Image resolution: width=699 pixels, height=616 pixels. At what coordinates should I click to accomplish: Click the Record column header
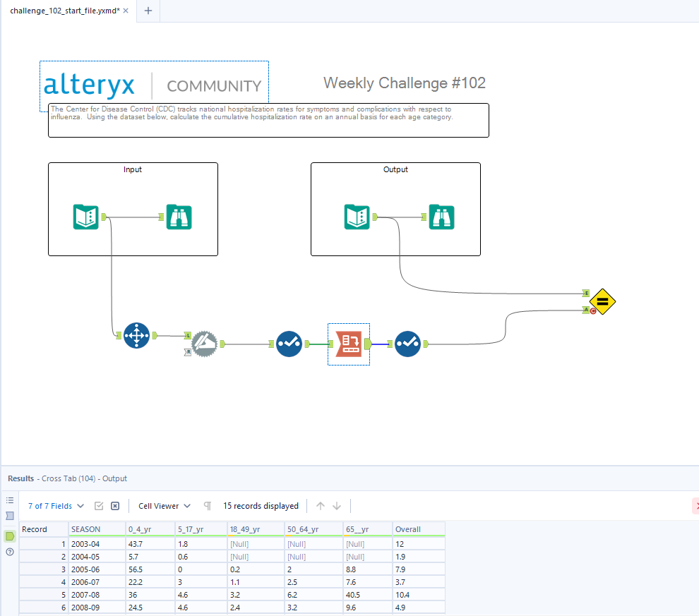pyautogui.click(x=44, y=529)
